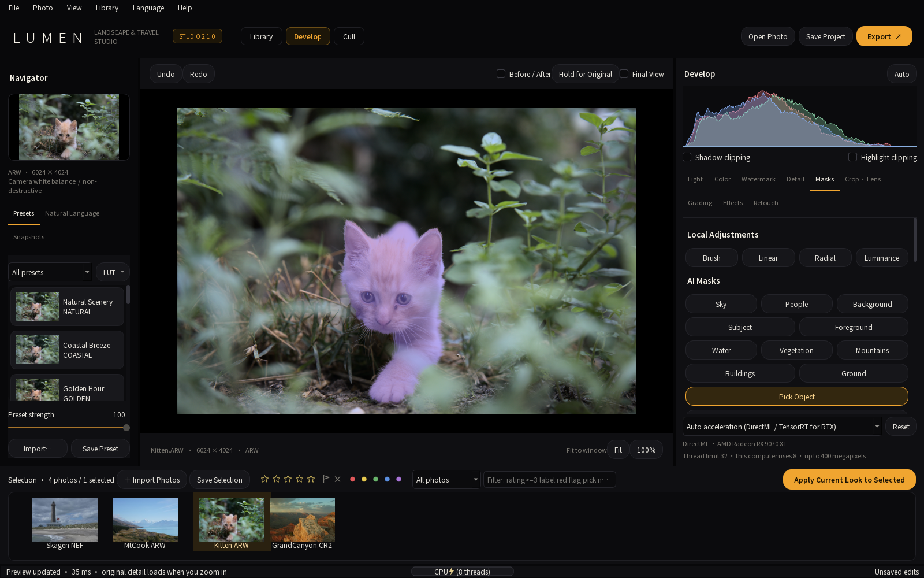Screen dimensions: 924x578
Task: Switch to the Detail tab
Action: [x=795, y=179]
